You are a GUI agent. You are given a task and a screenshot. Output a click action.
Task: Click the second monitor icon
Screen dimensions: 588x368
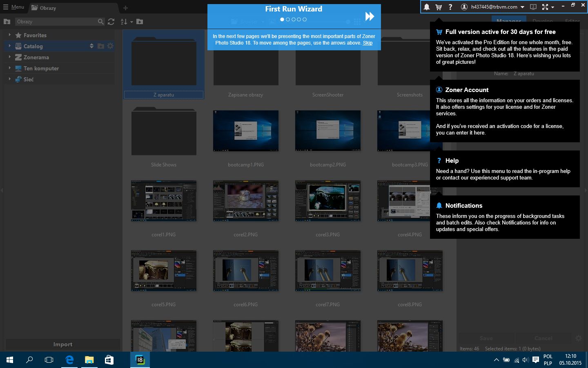pyautogui.click(x=533, y=7)
